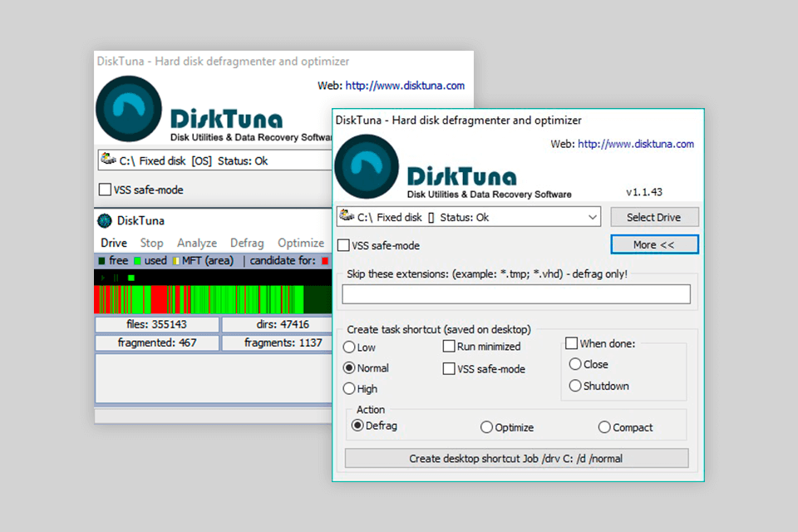
Task: Click DiskTuna logo in front window
Action: (x=367, y=166)
